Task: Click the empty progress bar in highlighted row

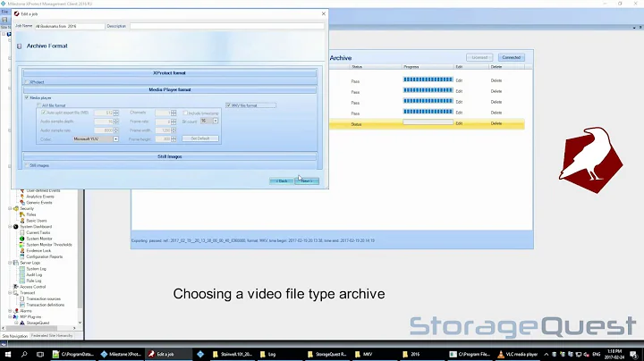Action: click(428, 122)
